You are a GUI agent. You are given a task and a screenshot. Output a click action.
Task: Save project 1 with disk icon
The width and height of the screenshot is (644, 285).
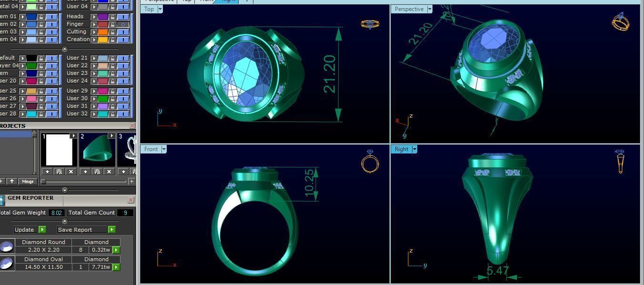pos(59,172)
